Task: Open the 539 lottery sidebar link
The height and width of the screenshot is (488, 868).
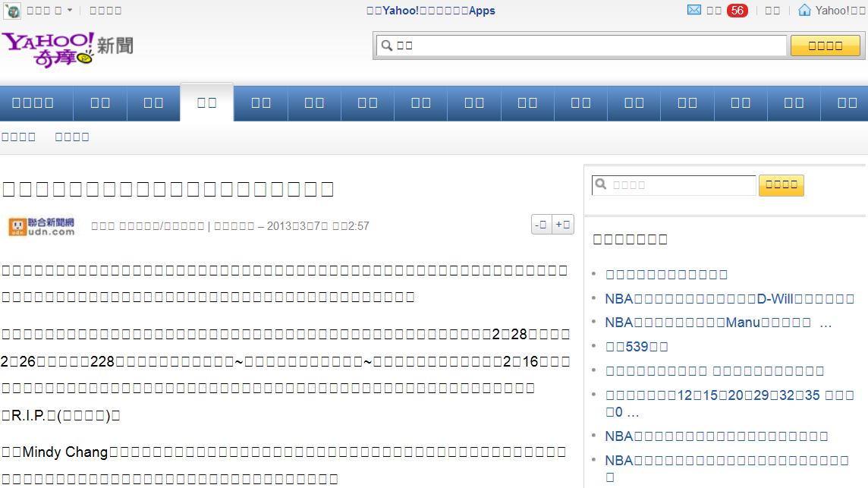Action: pos(637,347)
